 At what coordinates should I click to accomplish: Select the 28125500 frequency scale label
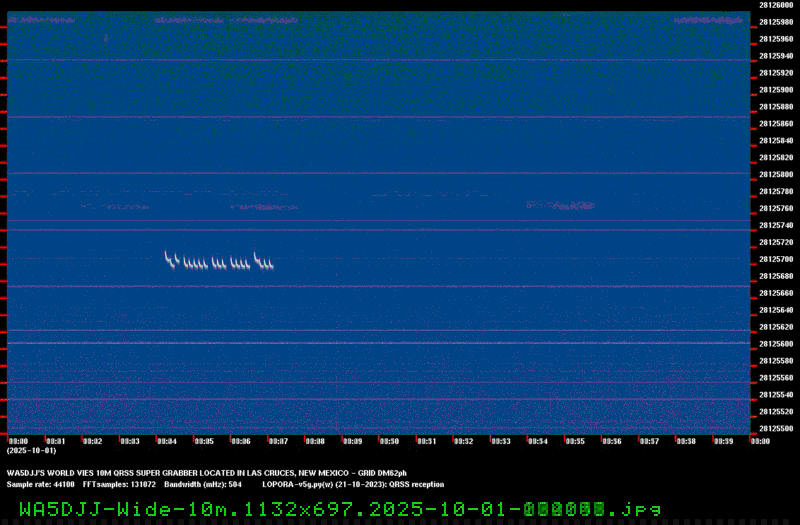pos(775,429)
